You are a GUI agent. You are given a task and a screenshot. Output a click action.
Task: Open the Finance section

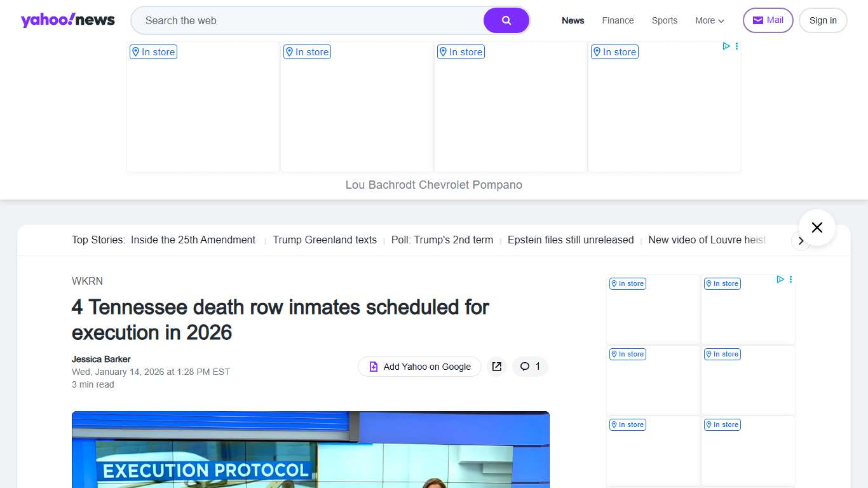(x=618, y=20)
